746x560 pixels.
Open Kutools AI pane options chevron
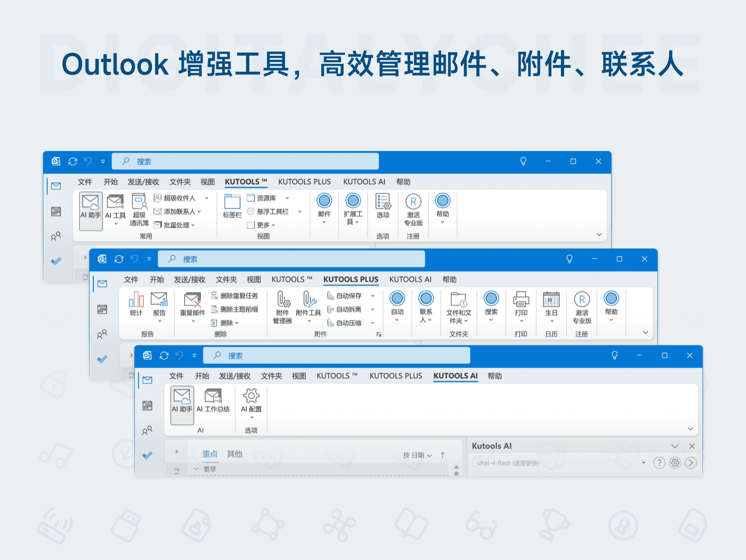675,446
